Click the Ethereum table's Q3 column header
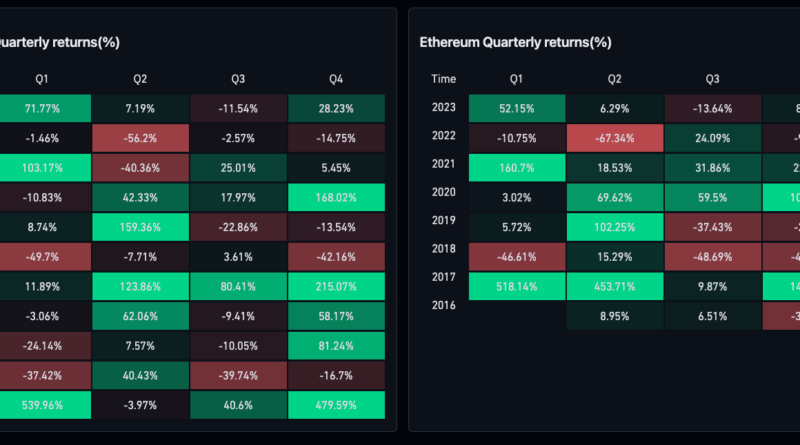 712,78
